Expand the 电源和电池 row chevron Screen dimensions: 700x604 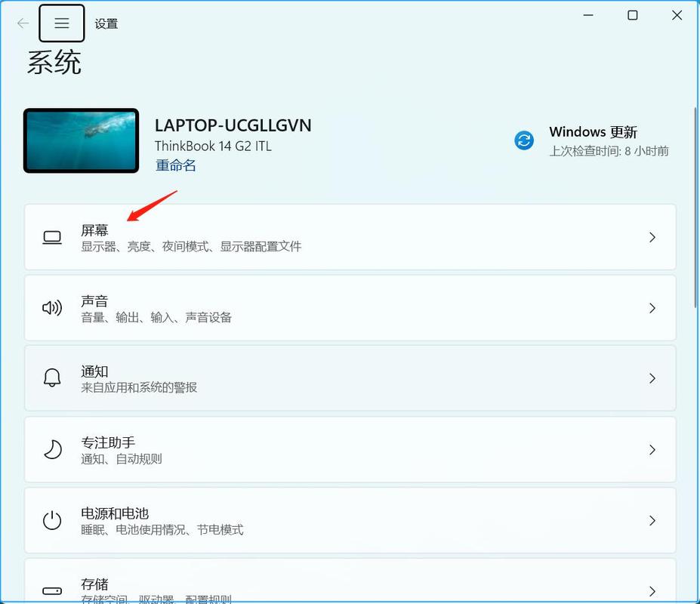pos(652,520)
